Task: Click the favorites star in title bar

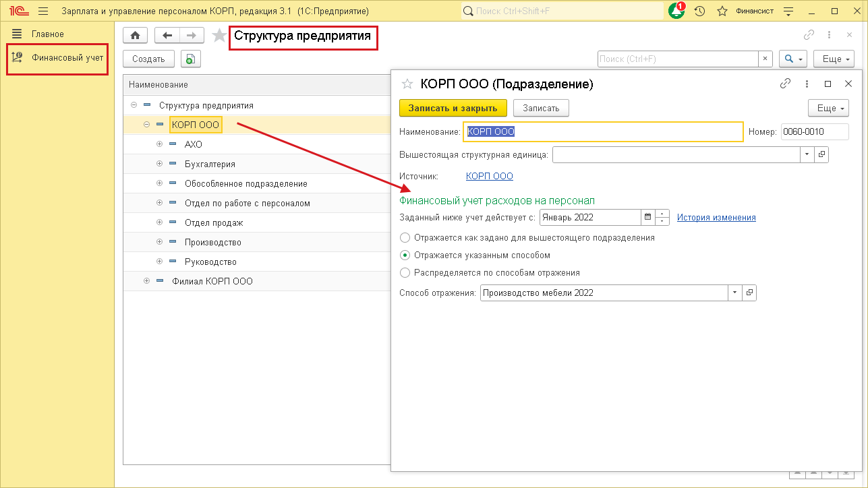Action: [722, 11]
